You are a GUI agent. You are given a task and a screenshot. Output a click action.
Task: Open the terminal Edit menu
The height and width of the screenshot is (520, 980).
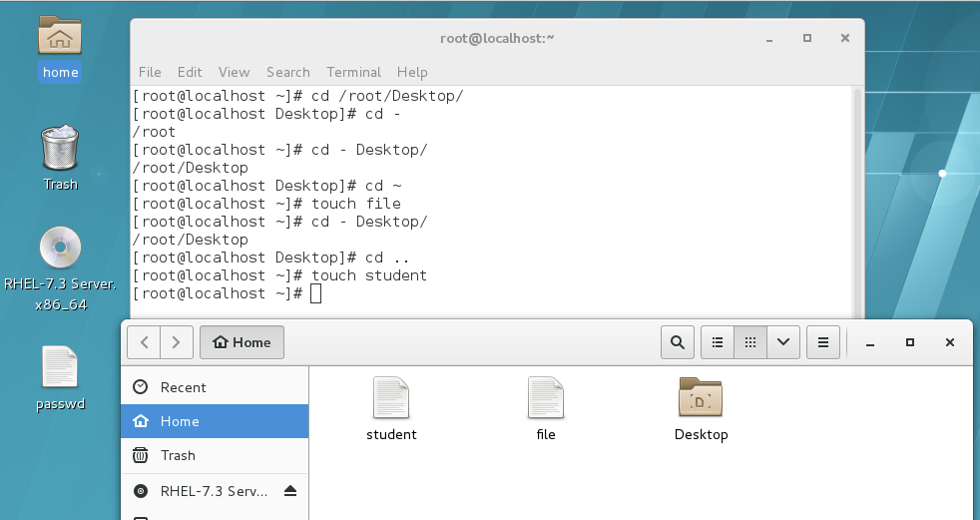pos(190,72)
